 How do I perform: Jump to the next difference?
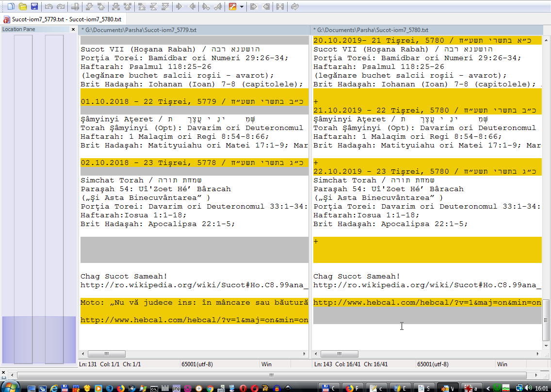(x=89, y=7)
